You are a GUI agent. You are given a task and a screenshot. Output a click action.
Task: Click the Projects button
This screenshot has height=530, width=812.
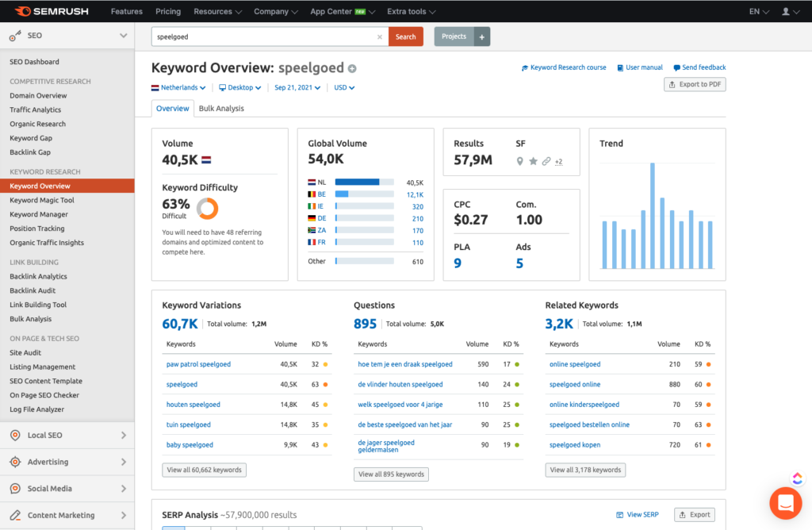(x=454, y=36)
